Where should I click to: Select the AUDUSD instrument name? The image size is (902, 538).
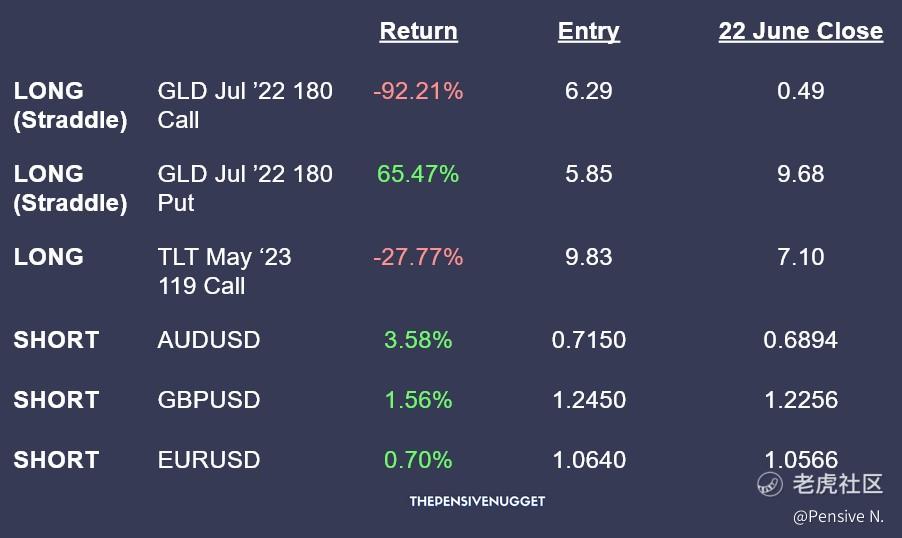[x=209, y=340]
